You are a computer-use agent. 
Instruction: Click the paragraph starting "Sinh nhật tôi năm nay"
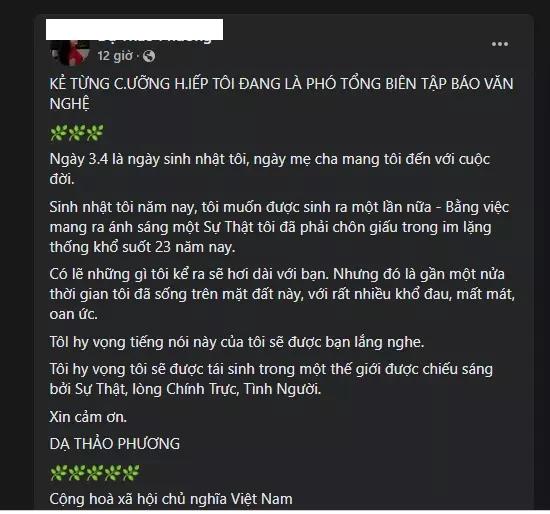[x=279, y=227]
